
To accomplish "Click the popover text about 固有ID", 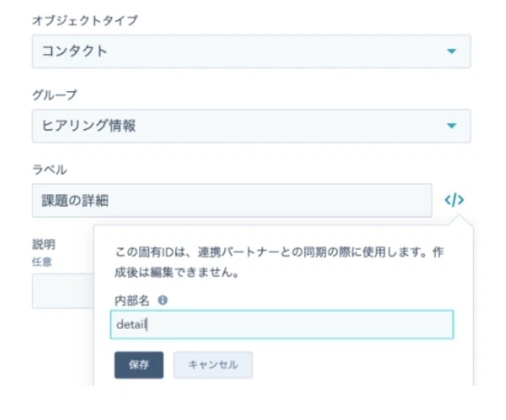I will (x=279, y=261).
